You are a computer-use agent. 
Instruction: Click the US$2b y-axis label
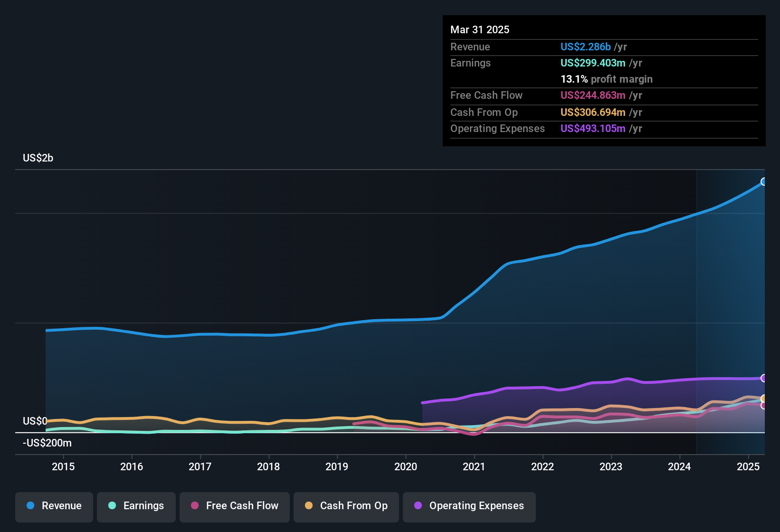38,158
